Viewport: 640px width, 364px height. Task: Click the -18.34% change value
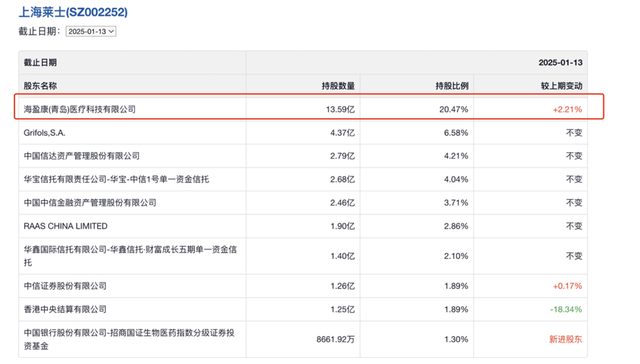point(566,309)
